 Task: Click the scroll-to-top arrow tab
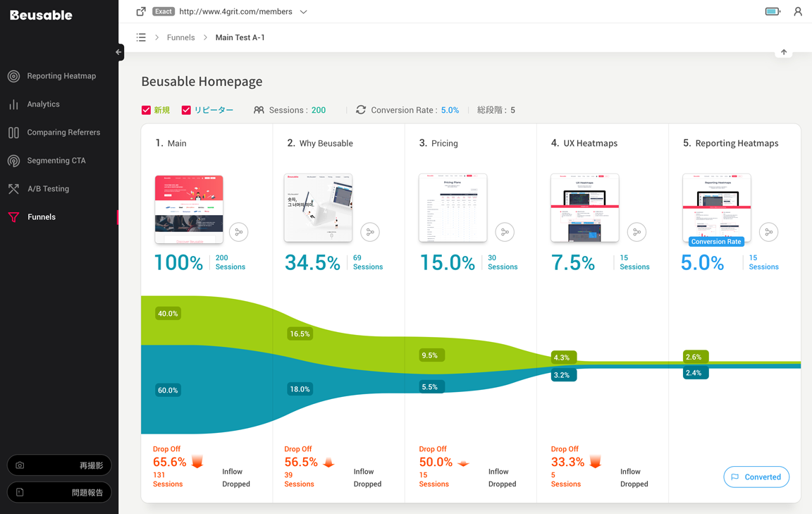point(784,52)
